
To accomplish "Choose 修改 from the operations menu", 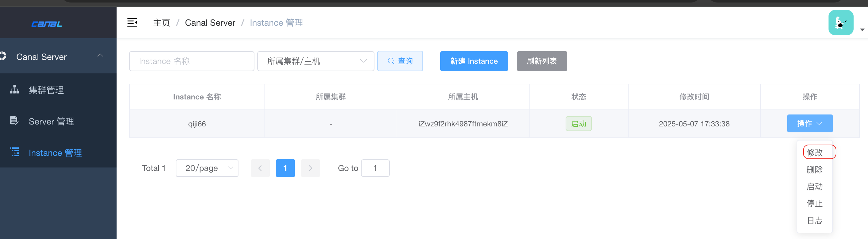I will (815, 152).
